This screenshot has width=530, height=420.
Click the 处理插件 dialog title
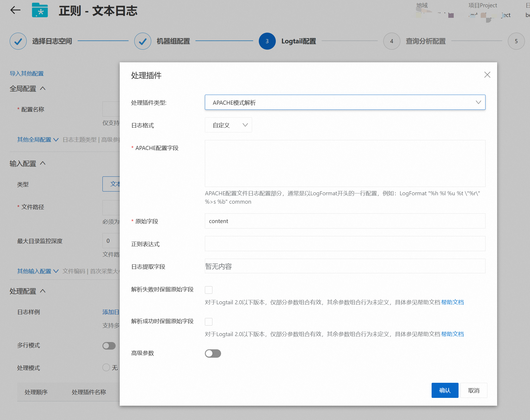(146, 75)
